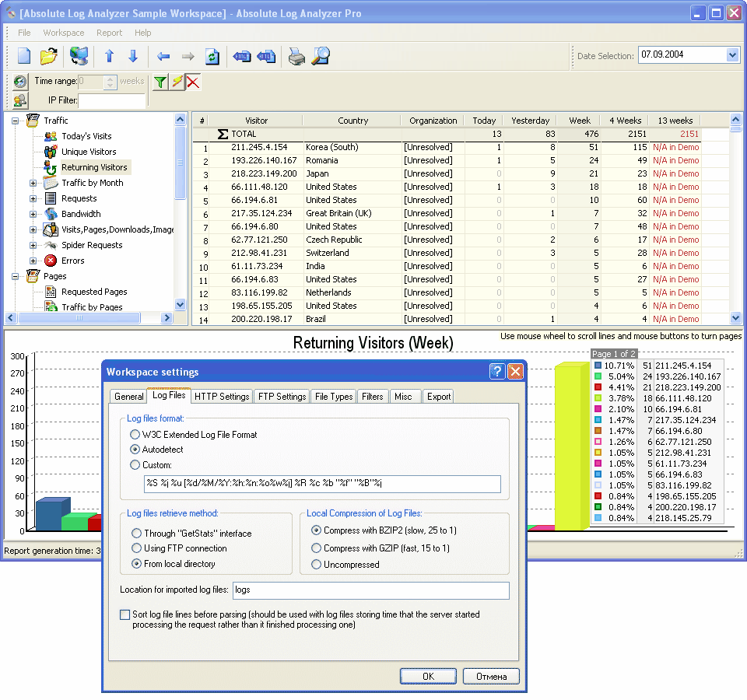Switch to the Export tab
This screenshot has width=747, height=700.
click(x=438, y=397)
